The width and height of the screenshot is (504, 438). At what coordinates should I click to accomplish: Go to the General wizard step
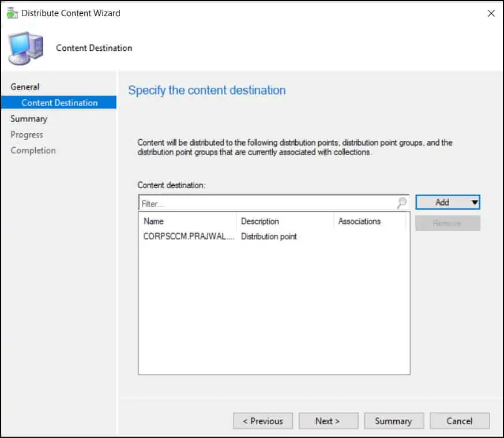[x=25, y=87]
